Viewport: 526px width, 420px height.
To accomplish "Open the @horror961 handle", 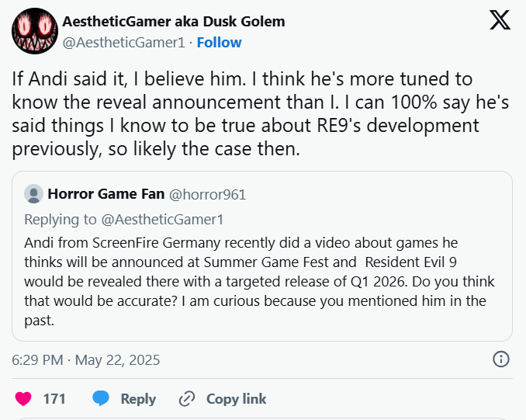I will point(207,194).
